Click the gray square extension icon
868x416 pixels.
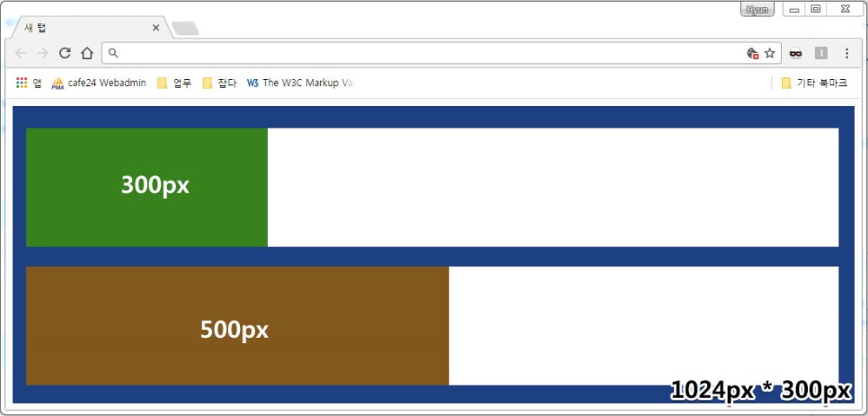point(821,53)
